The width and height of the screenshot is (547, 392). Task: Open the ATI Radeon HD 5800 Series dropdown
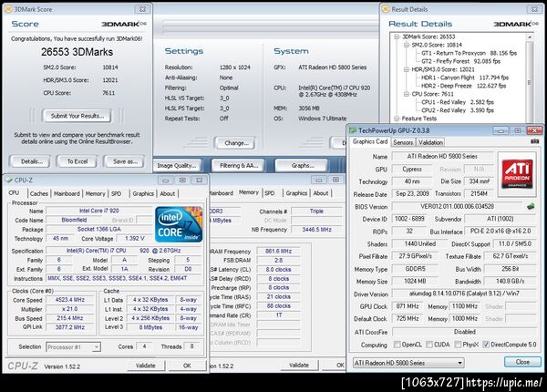(x=408, y=363)
